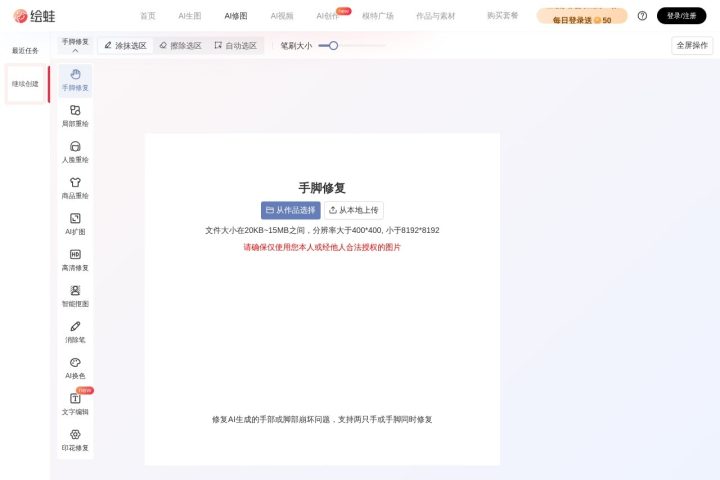The width and height of the screenshot is (720, 480).
Task: Select the 高清修复 HD tool
Action: 75,260
